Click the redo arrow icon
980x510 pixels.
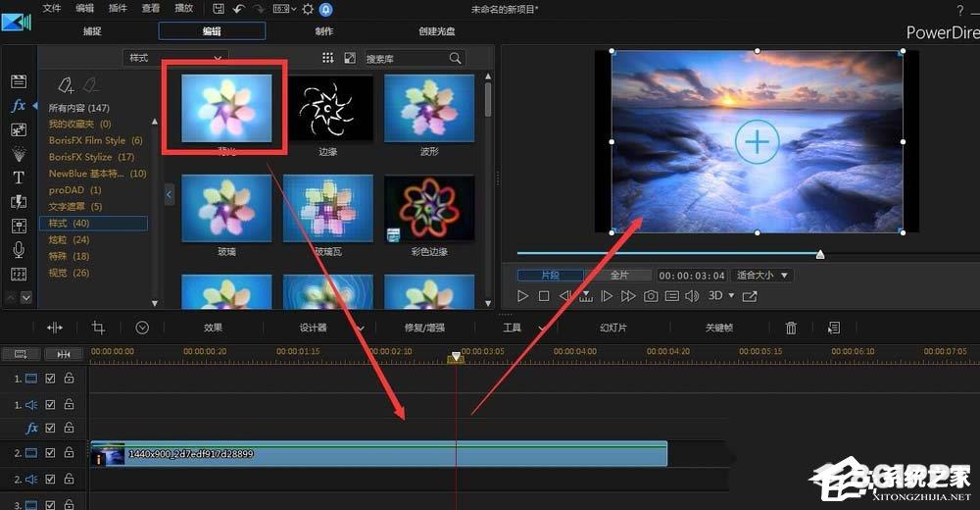(259, 9)
